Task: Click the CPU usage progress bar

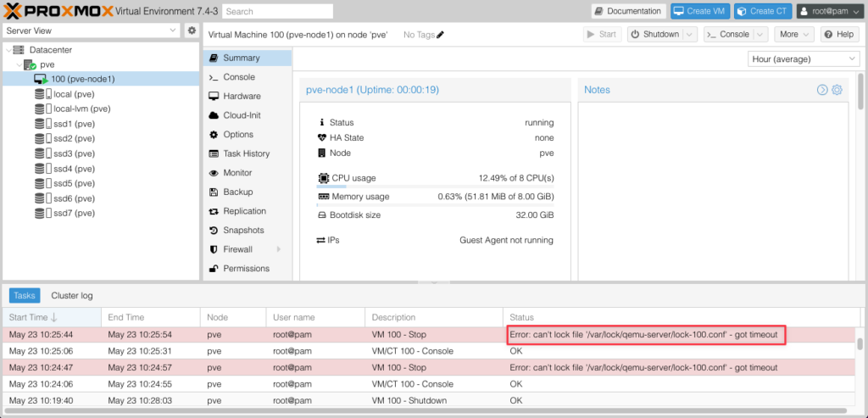Action: pos(435,187)
